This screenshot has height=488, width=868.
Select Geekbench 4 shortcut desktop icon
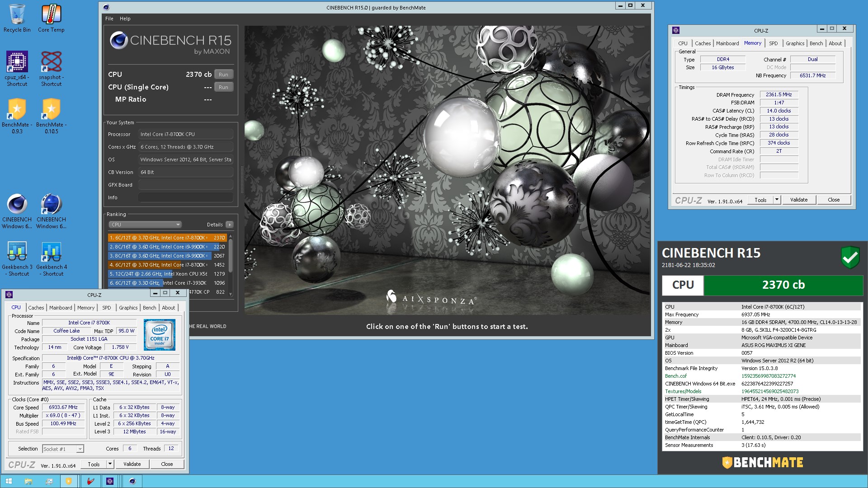(51, 258)
